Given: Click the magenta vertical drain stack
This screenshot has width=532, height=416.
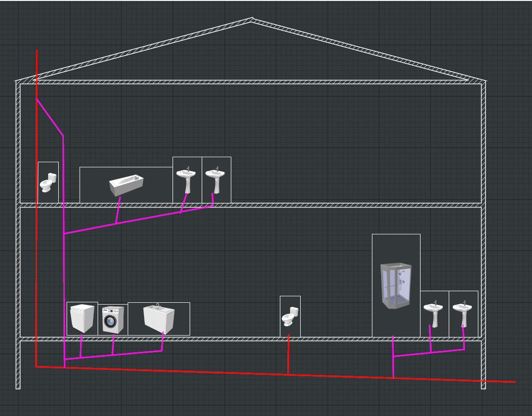Looking at the screenshot, I should [63, 287].
